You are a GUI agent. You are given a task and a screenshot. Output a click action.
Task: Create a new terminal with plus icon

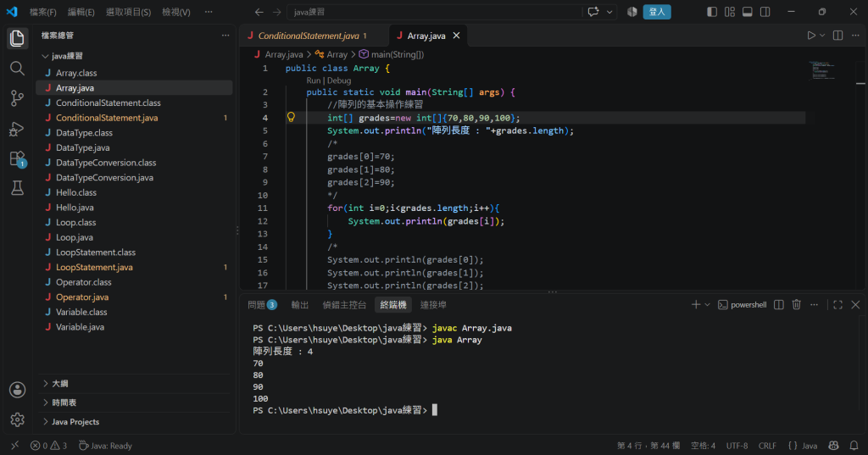tap(696, 304)
